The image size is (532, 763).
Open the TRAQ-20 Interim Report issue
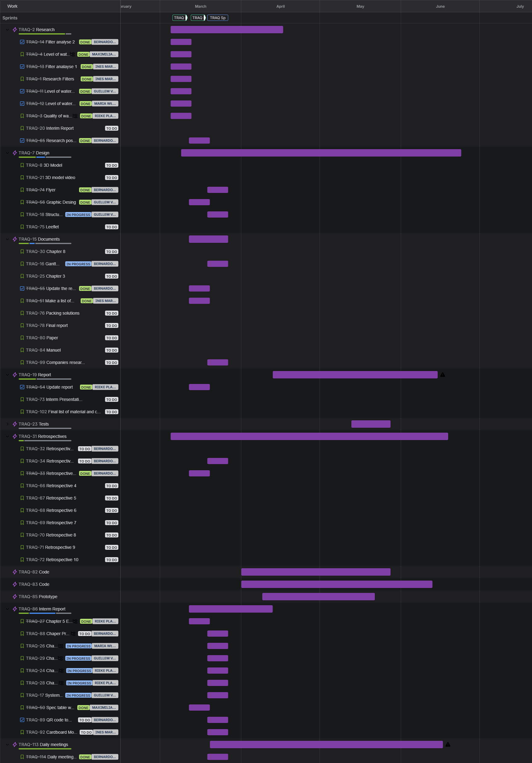50,128
